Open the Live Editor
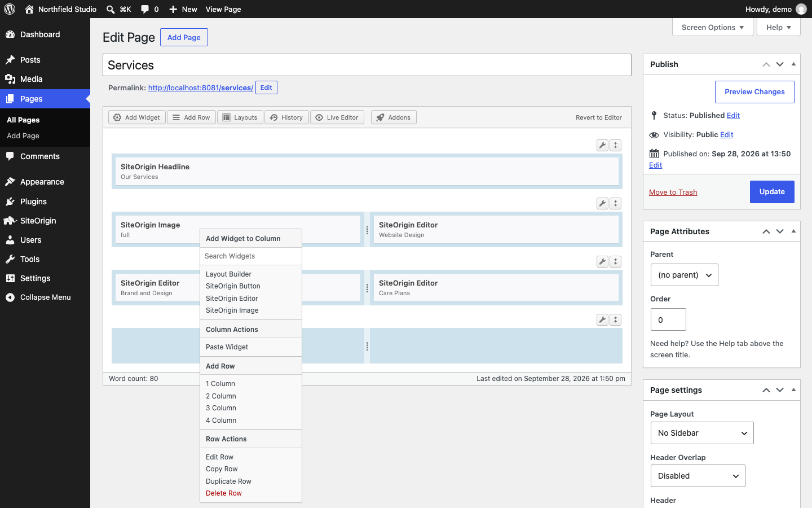 pyautogui.click(x=337, y=117)
